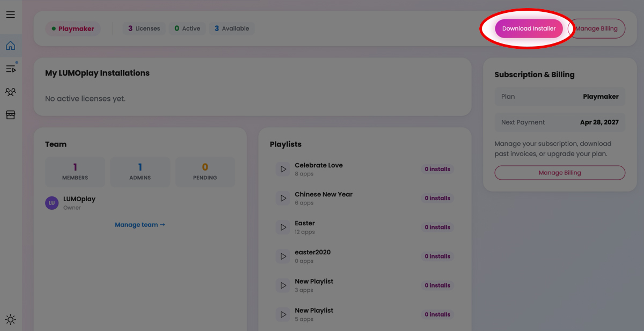Click the Playmaker status pill

[x=73, y=28]
